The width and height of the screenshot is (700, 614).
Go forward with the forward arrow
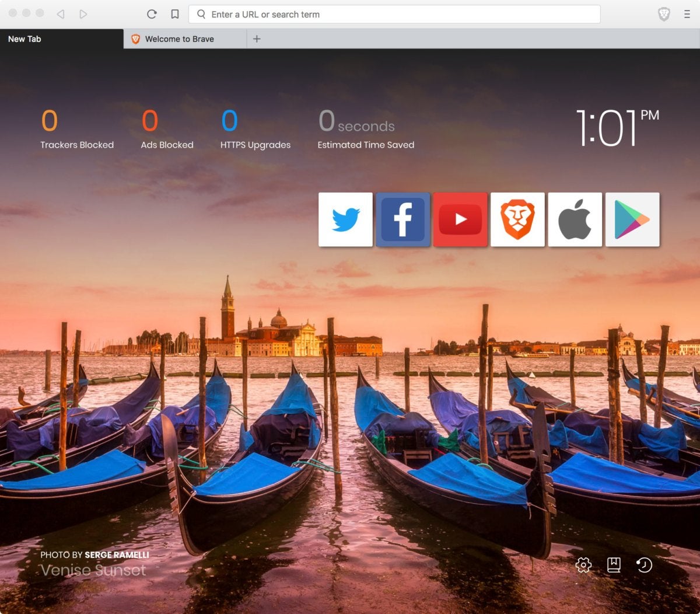tap(83, 14)
